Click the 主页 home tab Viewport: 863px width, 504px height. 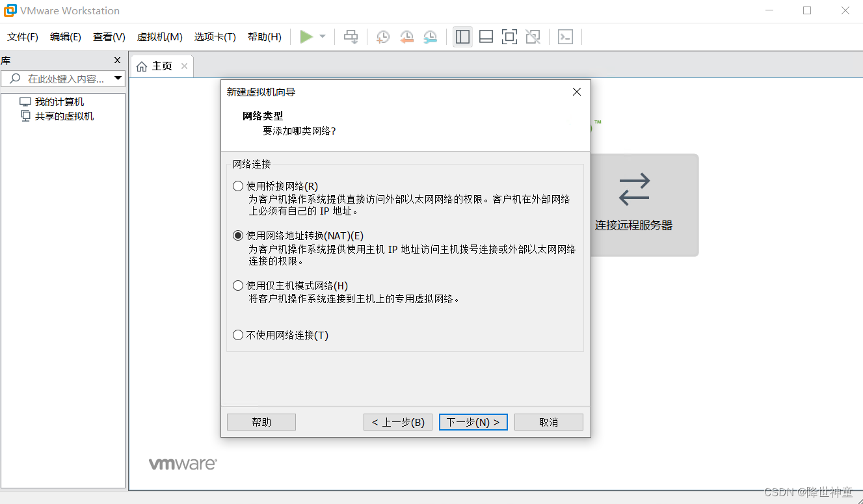pyautogui.click(x=162, y=66)
